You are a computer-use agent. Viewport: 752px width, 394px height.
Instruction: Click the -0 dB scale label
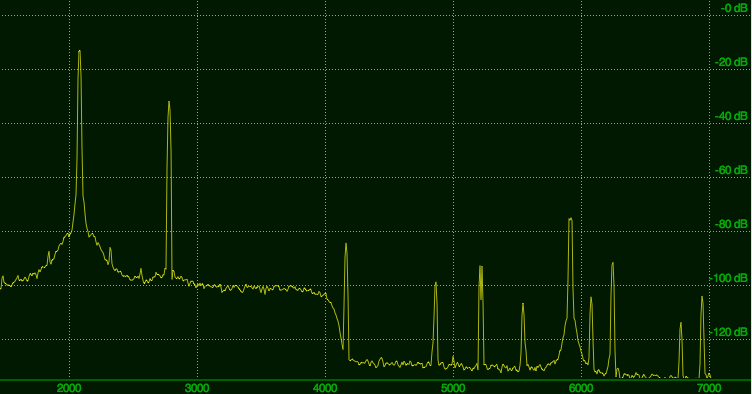click(x=734, y=8)
